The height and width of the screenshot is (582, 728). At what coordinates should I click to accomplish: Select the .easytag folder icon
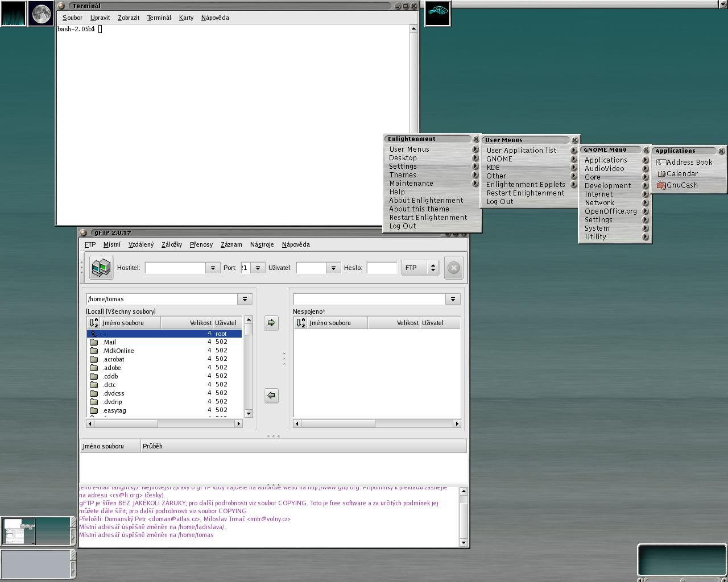click(x=94, y=410)
